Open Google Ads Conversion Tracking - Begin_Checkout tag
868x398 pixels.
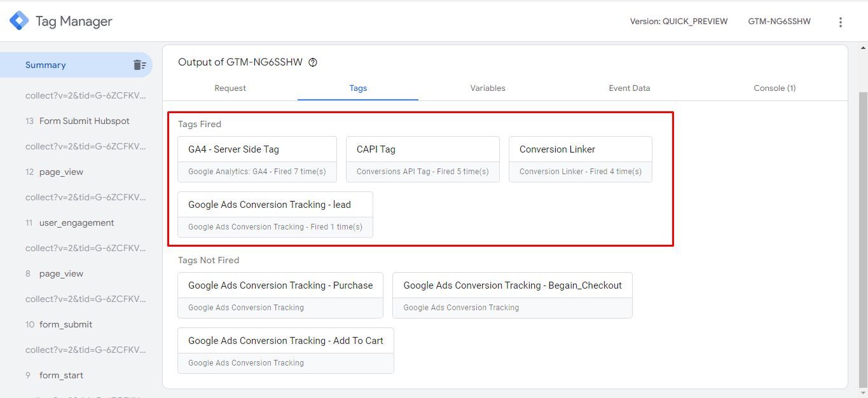513,295
